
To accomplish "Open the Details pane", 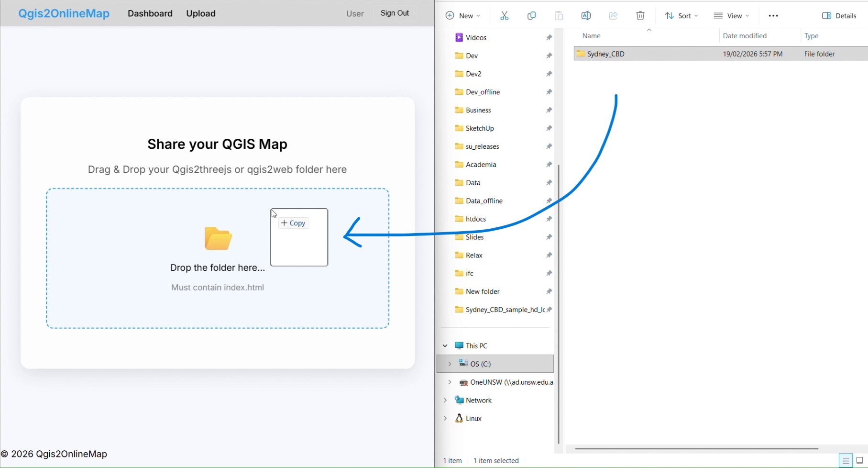I will (x=840, y=15).
